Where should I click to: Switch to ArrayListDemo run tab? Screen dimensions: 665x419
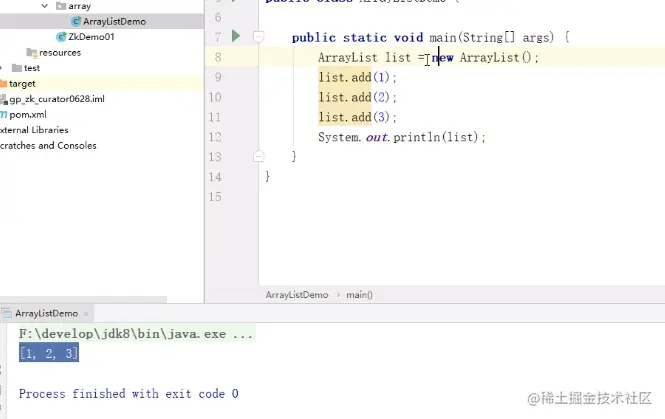(47, 313)
